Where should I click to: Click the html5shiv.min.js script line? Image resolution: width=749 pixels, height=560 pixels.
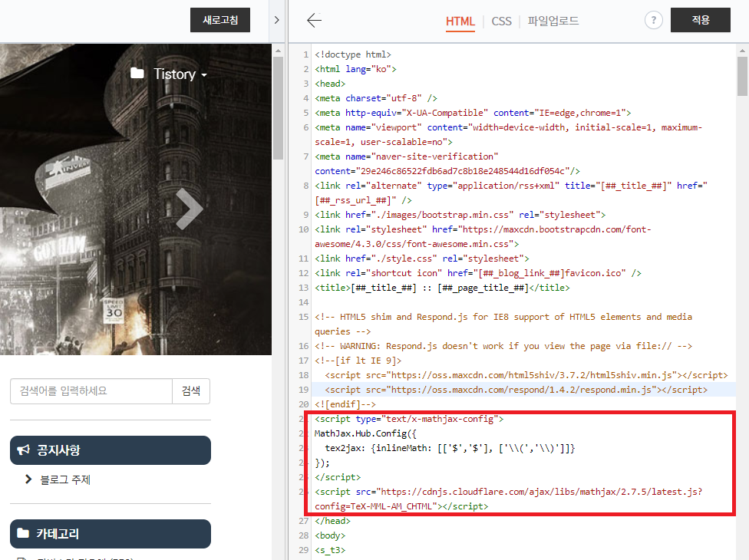pos(526,375)
